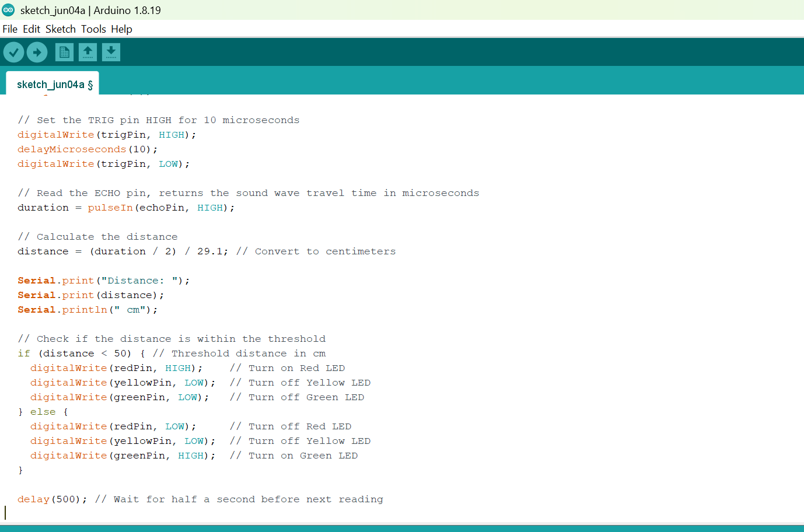804x532 pixels.
Task: Click the comment 'Calculate the distance'
Action: [x=97, y=237]
